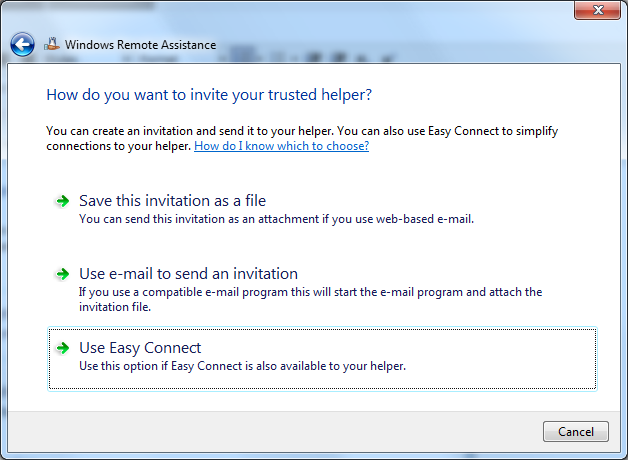Viewport: 628px width, 460px height.
Task: Select 'Use e-mail to send an invitation'
Action: tap(188, 274)
